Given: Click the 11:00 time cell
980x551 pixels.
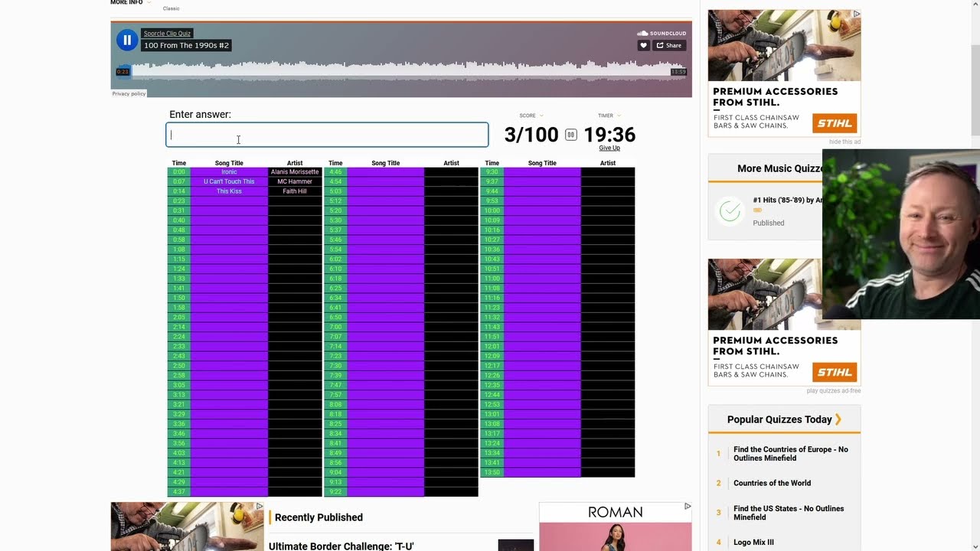Looking at the screenshot, I should tap(492, 279).
